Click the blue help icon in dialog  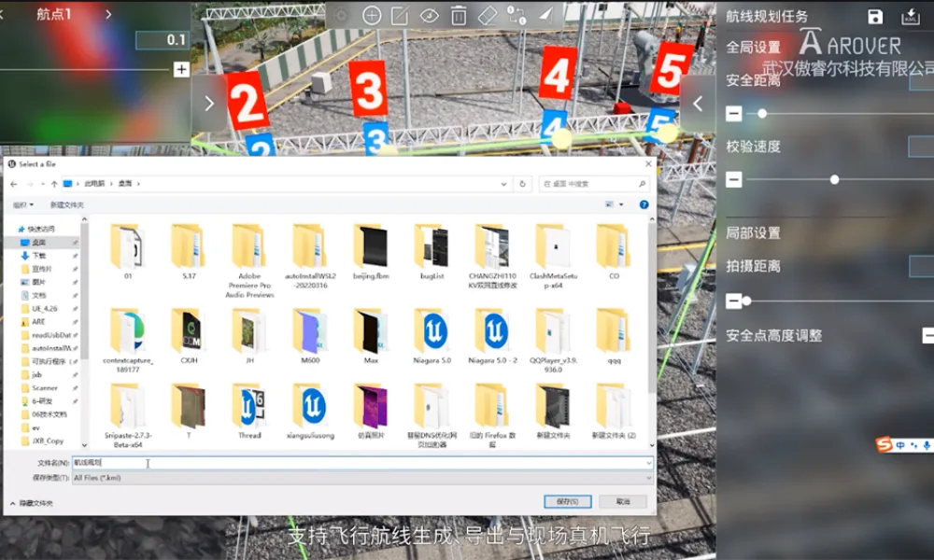point(644,204)
